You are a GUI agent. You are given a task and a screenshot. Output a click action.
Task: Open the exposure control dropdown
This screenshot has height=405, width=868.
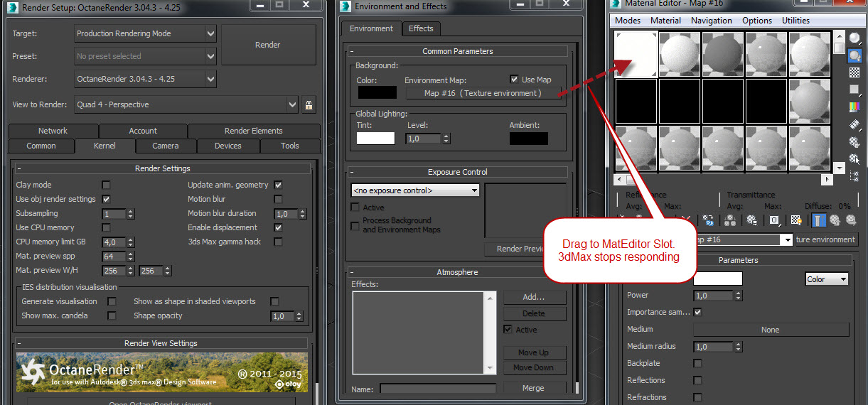(x=415, y=190)
